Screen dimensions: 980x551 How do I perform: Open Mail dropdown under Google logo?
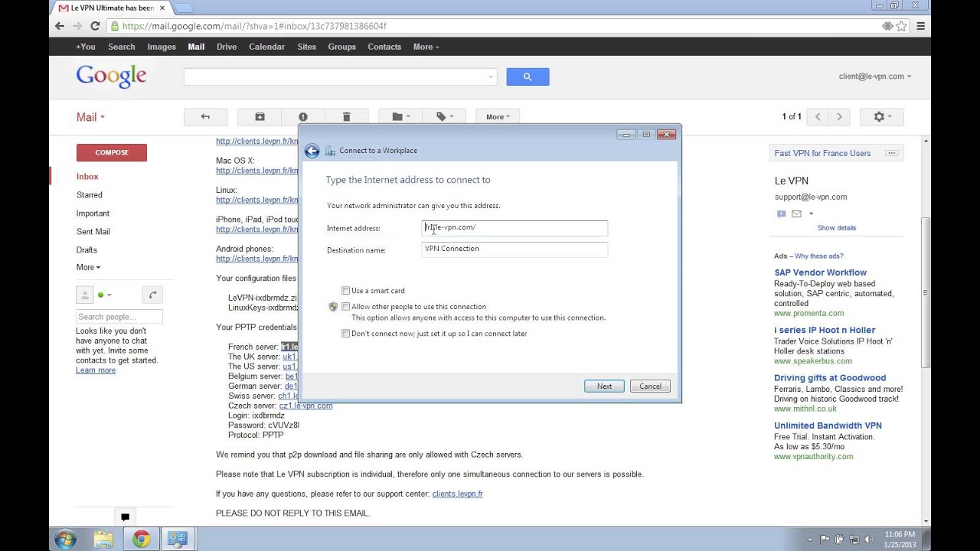90,117
